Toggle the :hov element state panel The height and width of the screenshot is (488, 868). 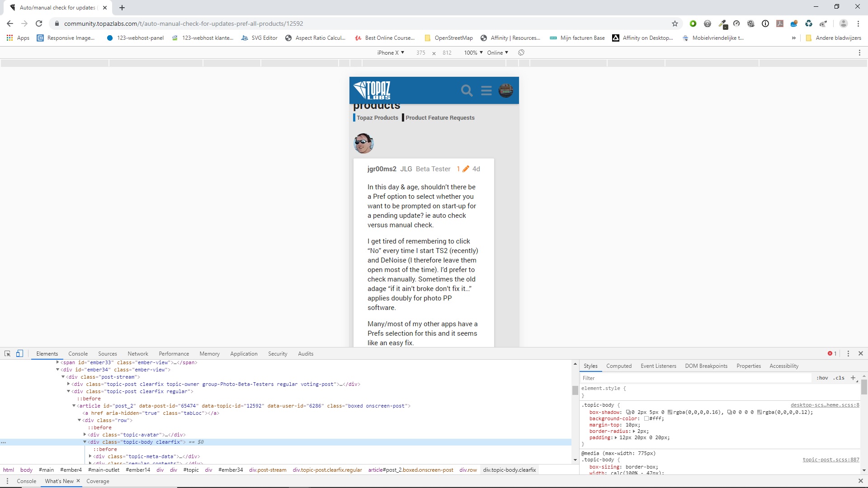coord(822,378)
